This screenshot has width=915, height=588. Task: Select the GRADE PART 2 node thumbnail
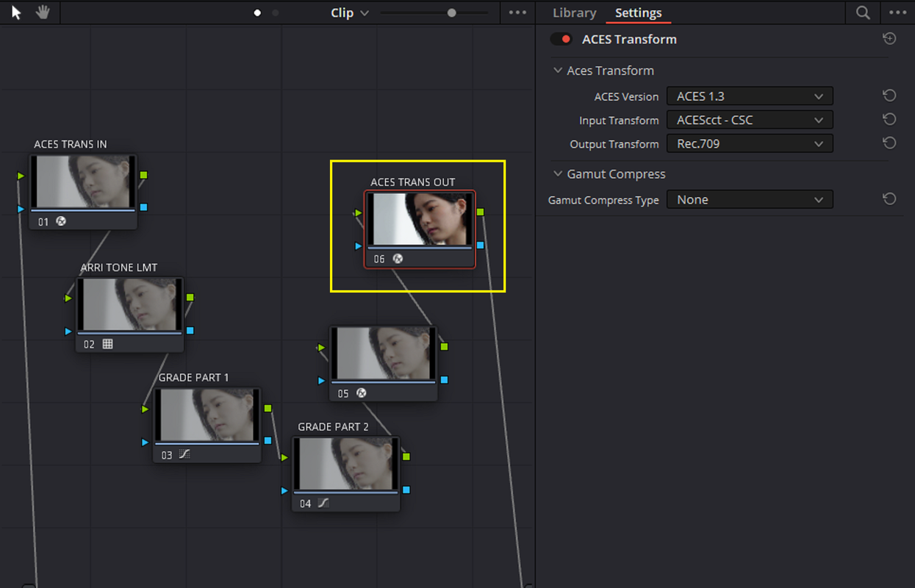click(346, 465)
